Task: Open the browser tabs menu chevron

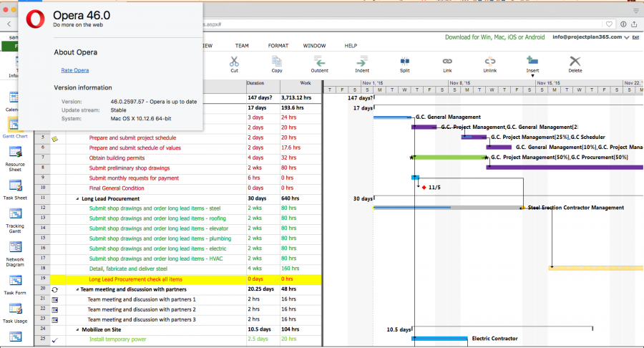Action: tap(636, 11)
